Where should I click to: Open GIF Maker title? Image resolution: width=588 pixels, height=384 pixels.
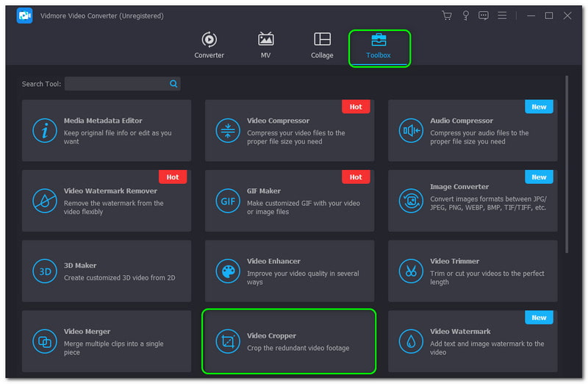click(x=264, y=191)
